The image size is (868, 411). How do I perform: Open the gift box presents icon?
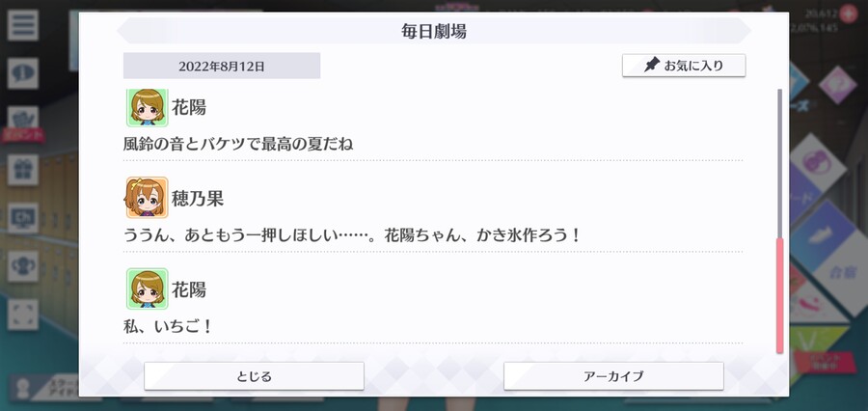pos(23,170)
